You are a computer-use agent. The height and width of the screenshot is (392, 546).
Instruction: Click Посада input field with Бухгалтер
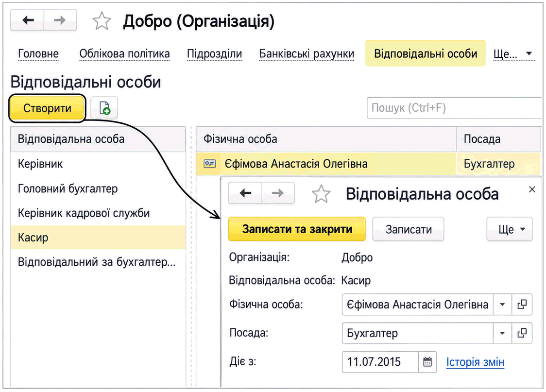417,333
